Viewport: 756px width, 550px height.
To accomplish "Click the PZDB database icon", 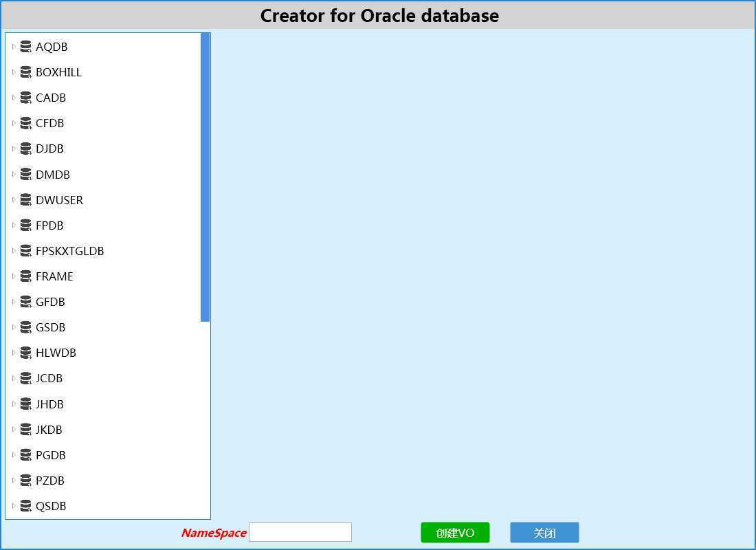I will [25, 481].
